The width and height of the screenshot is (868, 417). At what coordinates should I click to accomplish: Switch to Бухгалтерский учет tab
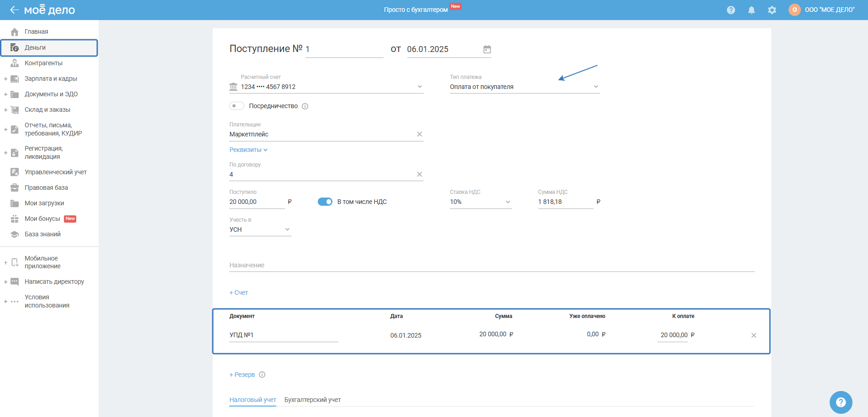[312, 400]
